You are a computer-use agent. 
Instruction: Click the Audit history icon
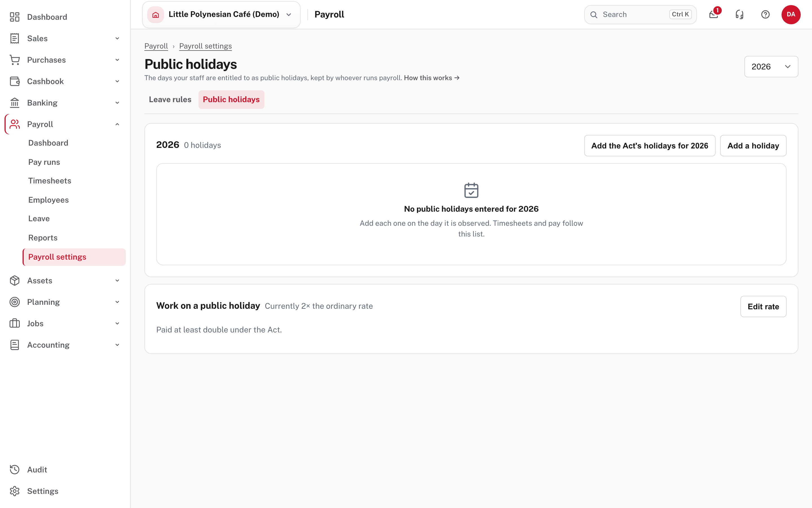click(x=14, y=470)
